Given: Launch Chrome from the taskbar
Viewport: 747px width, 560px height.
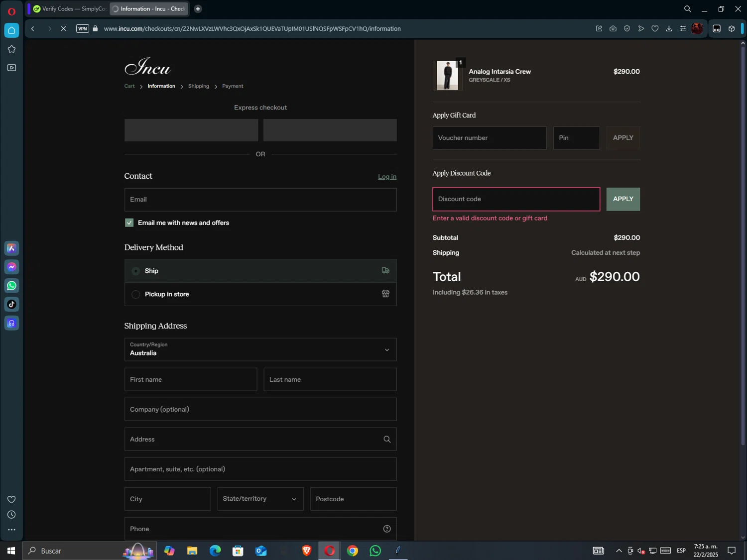Looking at the screenshot, I should [x=353, y=551].
